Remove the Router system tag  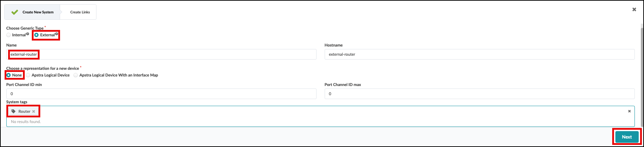pyautogui.click(x=34, y=111)
